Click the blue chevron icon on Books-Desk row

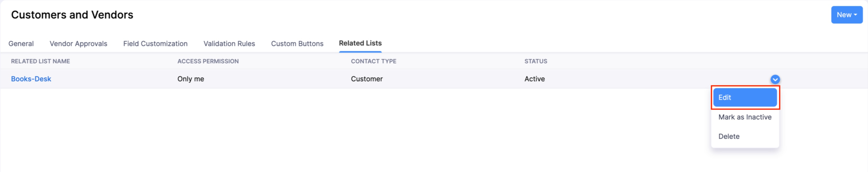[x=775, y=79]
